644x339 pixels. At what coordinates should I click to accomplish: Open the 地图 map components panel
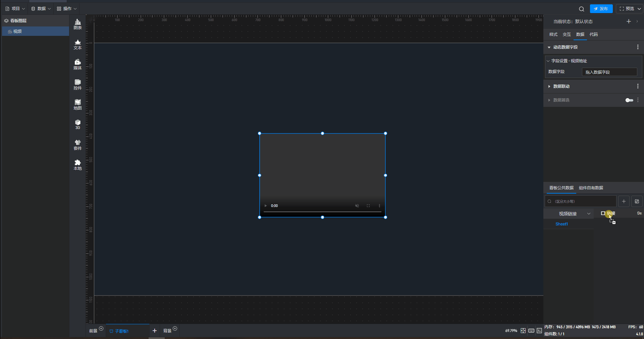(77, 105)
